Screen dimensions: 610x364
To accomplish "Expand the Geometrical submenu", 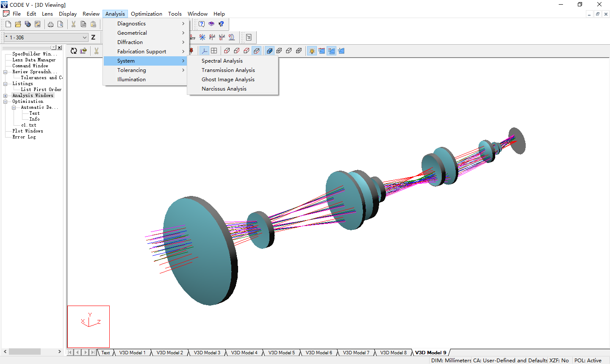I will [x=145, y=33].
